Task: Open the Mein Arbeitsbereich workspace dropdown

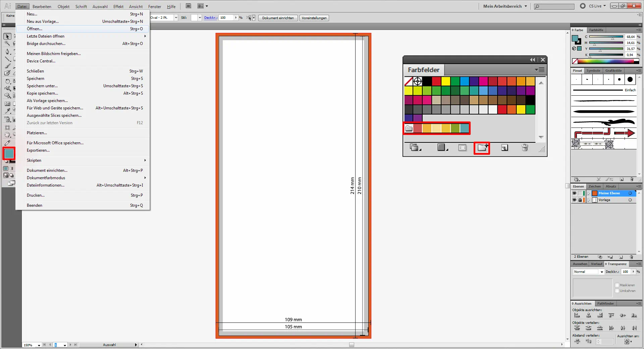Action: pos(505,6)
